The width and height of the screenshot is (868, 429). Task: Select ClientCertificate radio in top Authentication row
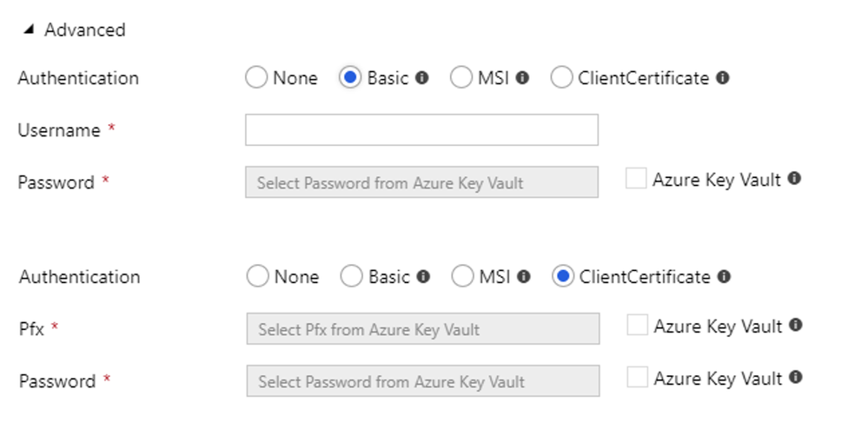pyautogui.click(x=562, y=78)
